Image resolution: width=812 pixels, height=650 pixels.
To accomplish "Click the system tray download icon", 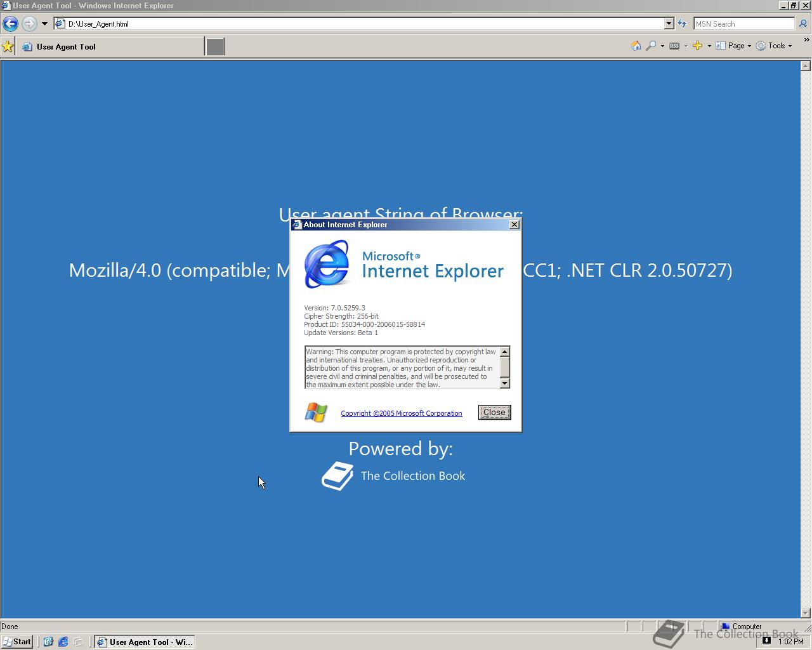I will [766, 640].
